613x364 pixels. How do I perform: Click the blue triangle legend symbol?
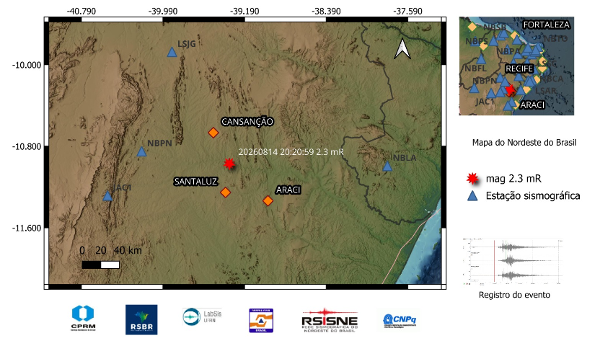[472, 196]
